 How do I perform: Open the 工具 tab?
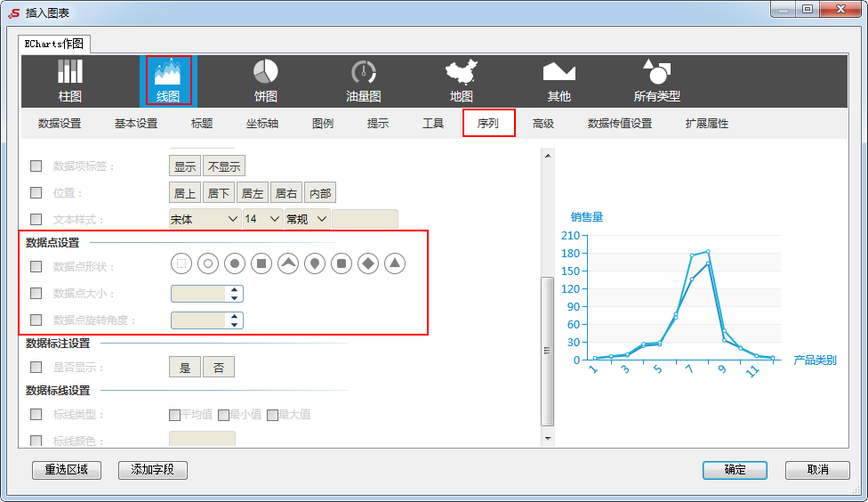pyautogui.click(x=433, y=124)
